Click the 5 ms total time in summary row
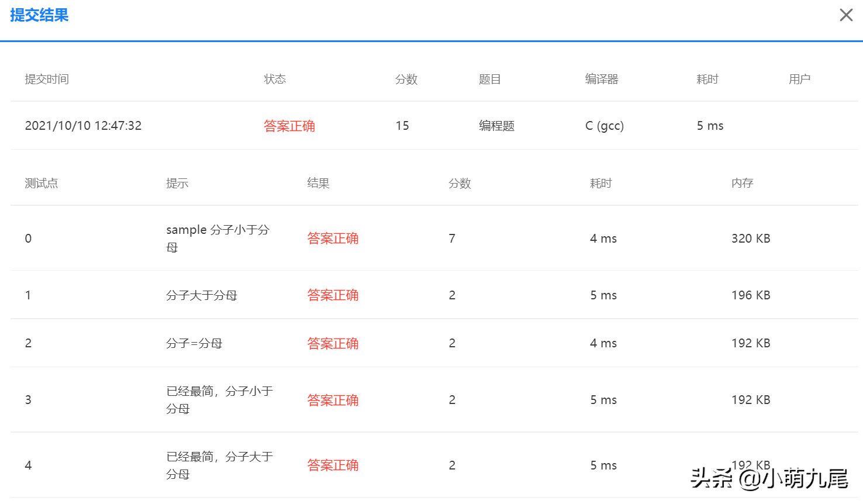The width and height of the screenshot is (863, 504). click(x=710, y=126)
